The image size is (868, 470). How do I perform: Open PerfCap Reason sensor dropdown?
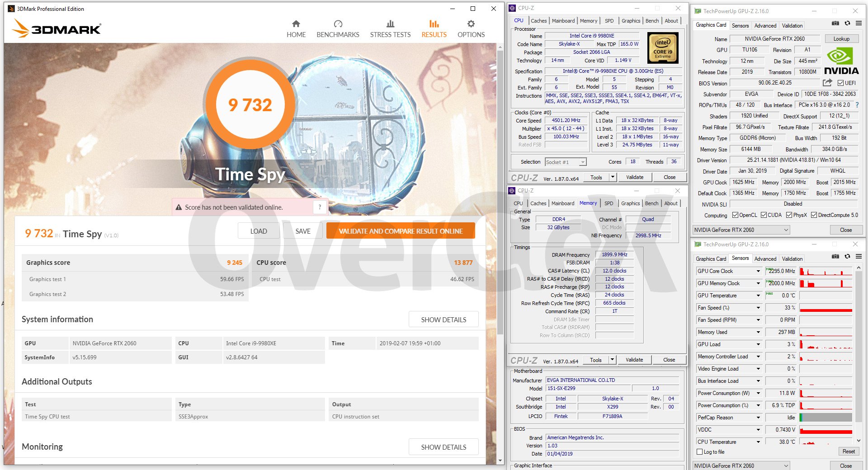[758, 418]
